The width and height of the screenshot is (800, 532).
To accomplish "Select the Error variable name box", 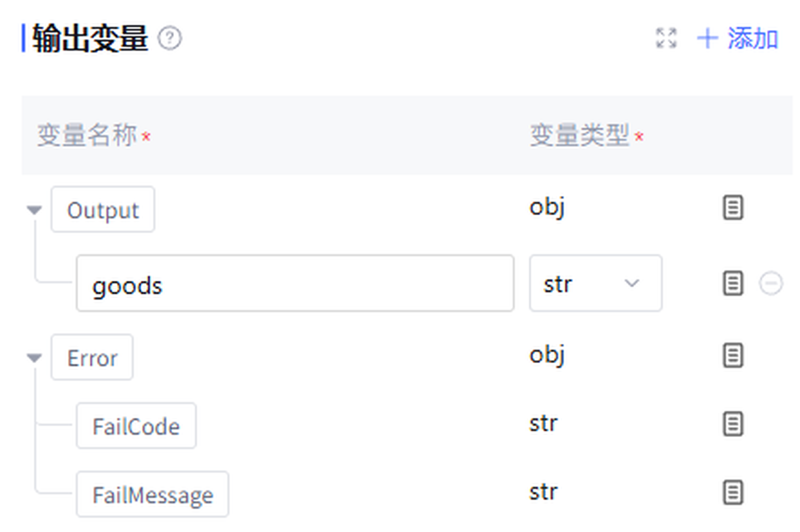I will 92,358.
